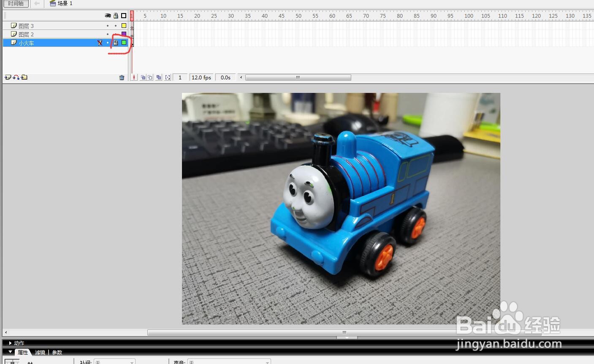Click the Add Motion Guide icon

click(16, 77)
